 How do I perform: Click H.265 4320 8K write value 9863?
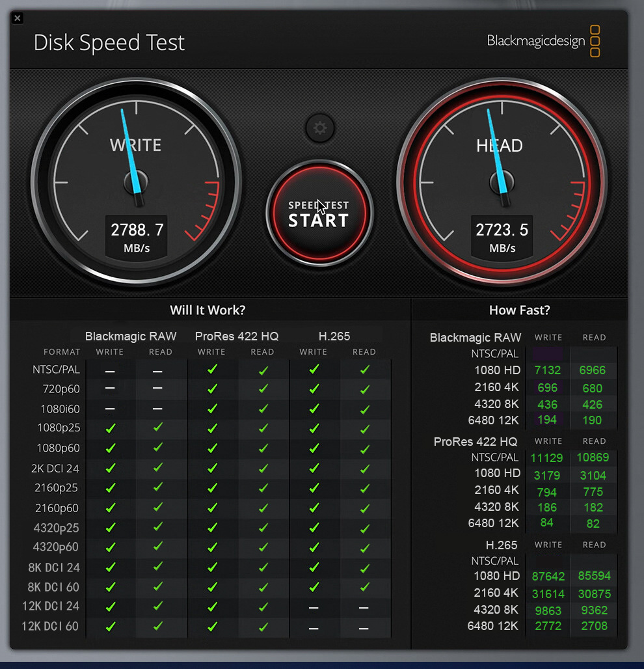tap(548, 611)
